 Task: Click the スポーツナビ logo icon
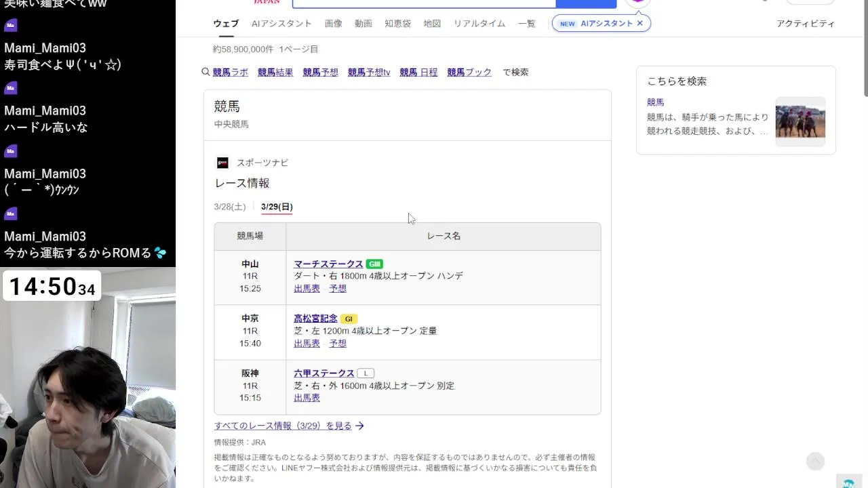pyautogui.click(x=222, y=163)
